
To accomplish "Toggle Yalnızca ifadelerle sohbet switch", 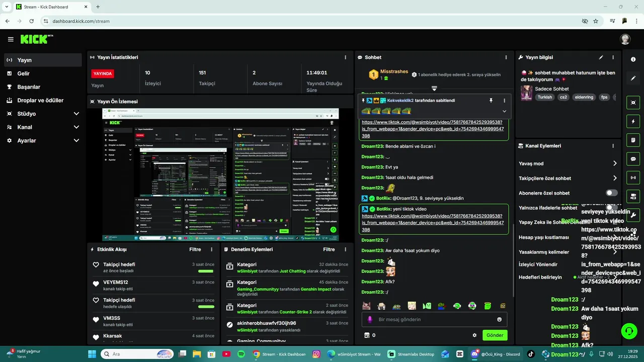I will coord(611,208).
